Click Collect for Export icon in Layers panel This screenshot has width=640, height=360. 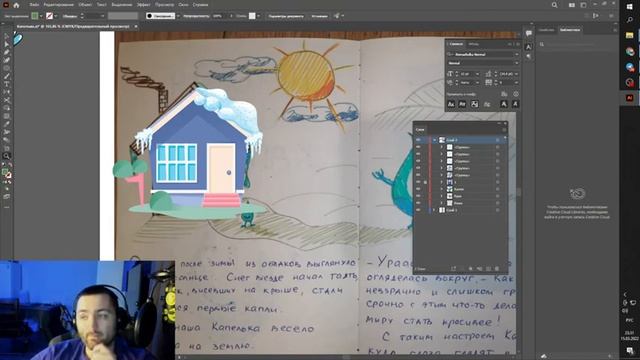coord(453,269)
